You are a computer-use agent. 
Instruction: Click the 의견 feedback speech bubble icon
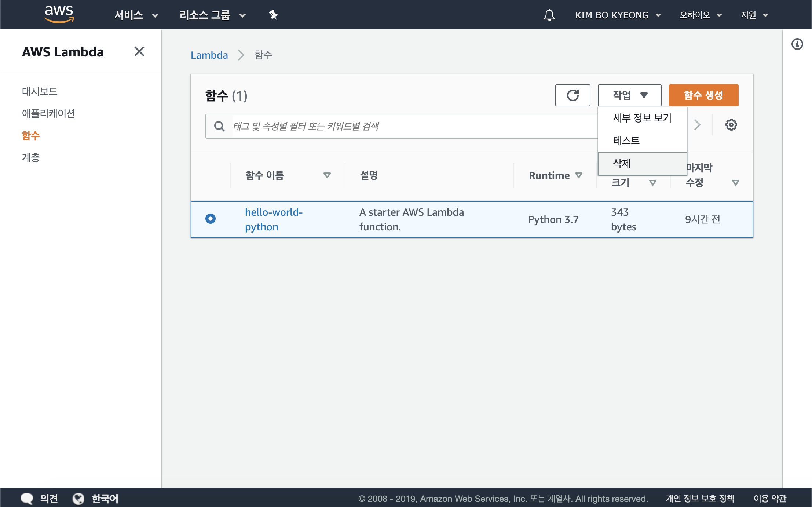coord(26,499)
